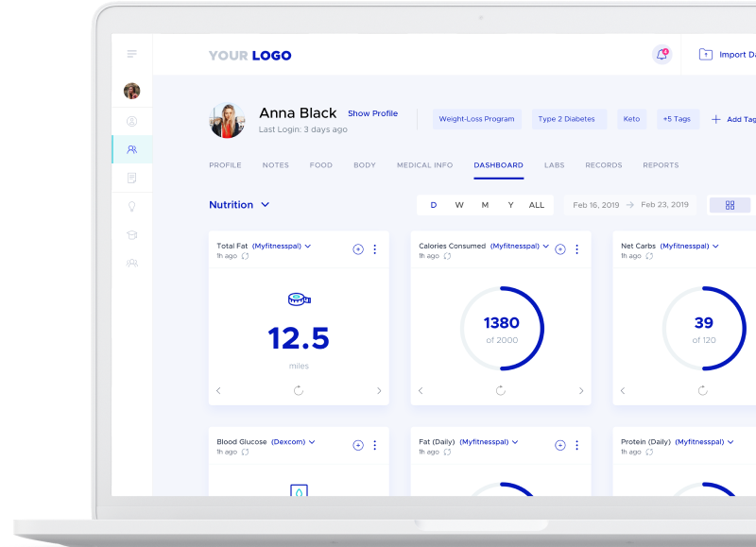Switch to the FOOD tab
Image resolution: width=756 pixels, height=547 pixels.
point(321,165)
